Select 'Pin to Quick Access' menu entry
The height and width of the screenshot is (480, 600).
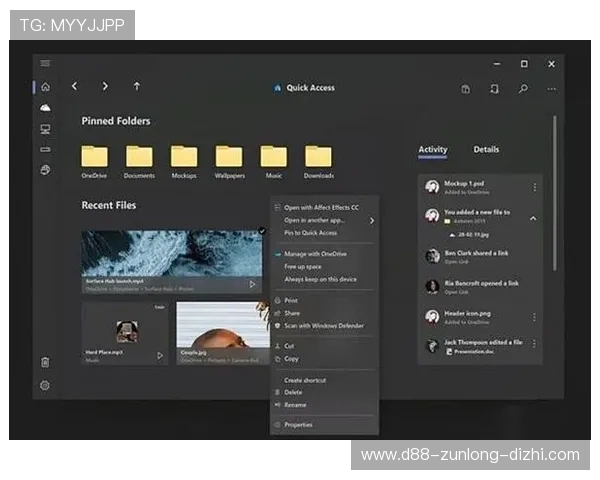[x=309, y=232]
